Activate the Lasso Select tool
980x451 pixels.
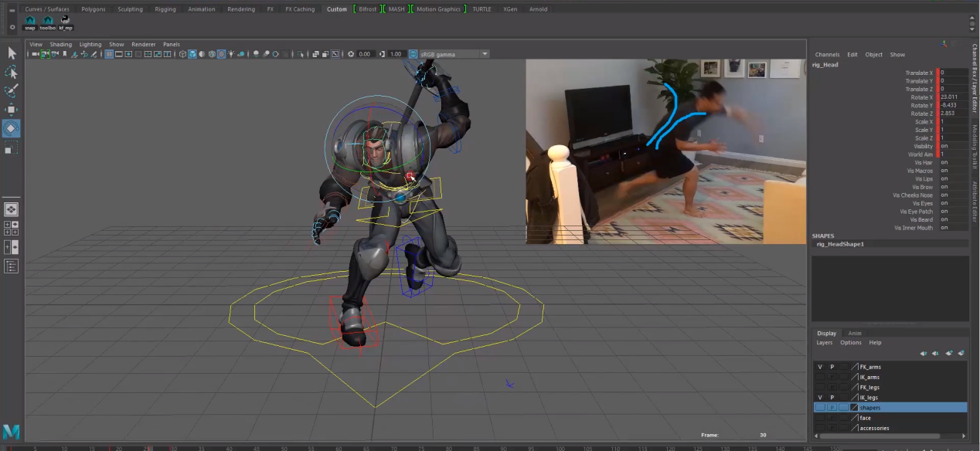point(12,72)
